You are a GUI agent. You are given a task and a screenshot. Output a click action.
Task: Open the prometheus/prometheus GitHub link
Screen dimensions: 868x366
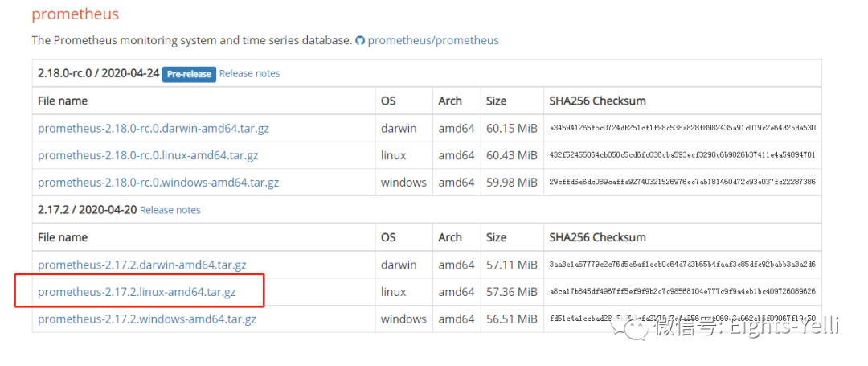tap(432, 40)
